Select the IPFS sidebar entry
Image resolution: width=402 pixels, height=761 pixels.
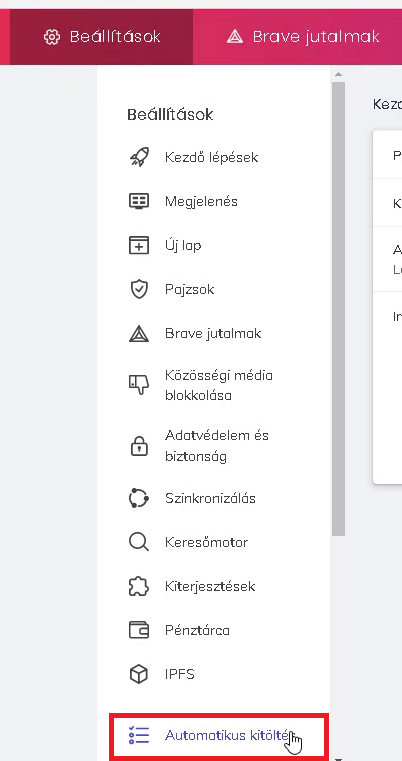(x=180, y=674)
